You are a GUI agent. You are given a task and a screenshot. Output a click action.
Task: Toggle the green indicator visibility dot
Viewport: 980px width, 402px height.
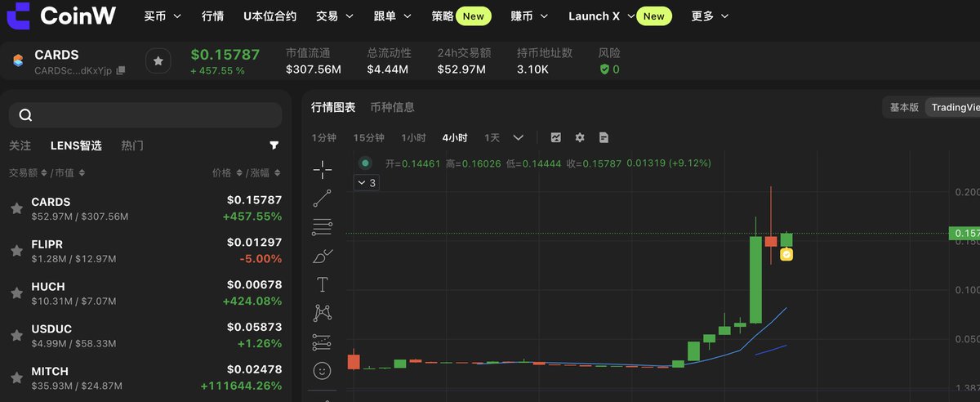[x=365, y=163]
